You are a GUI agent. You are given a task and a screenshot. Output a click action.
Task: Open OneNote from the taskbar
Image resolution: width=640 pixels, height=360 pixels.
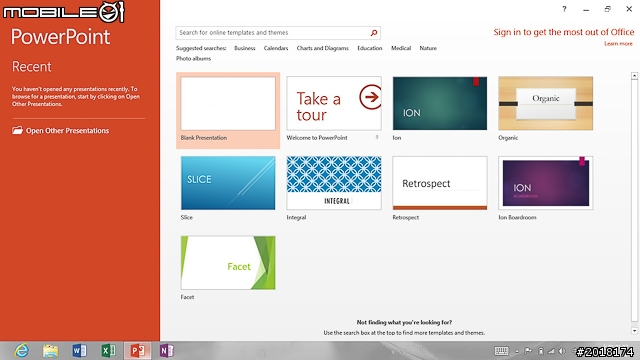(167, 351)
